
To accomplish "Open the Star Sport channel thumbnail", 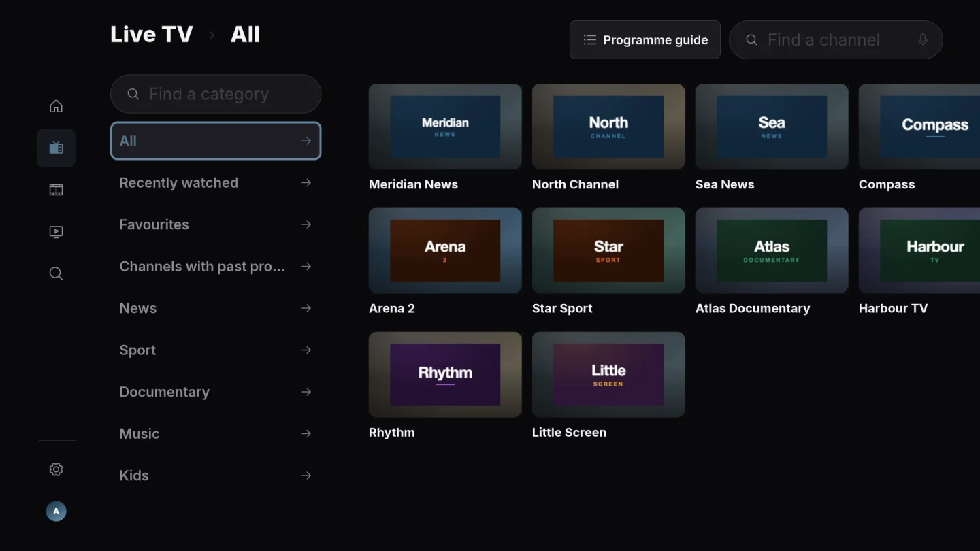I will (608, 250).
